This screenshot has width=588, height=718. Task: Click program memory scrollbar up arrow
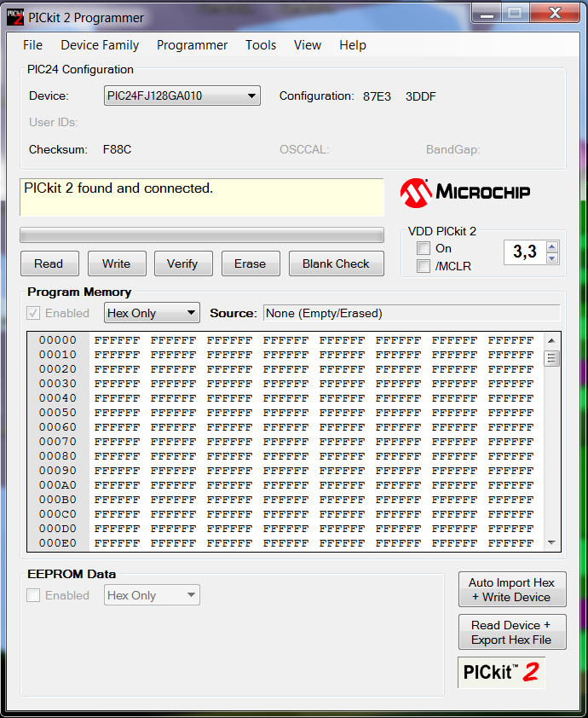(x=551, y=341)
